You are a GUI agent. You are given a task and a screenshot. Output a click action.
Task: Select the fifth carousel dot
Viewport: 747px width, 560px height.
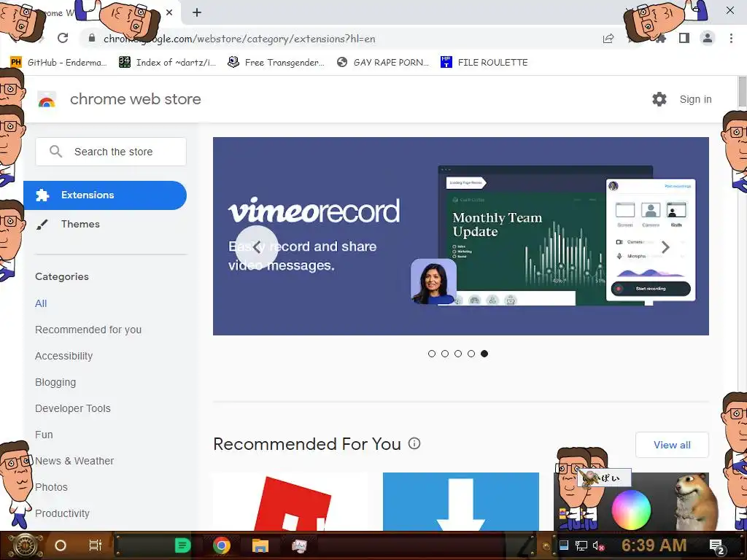pos(484,354)
